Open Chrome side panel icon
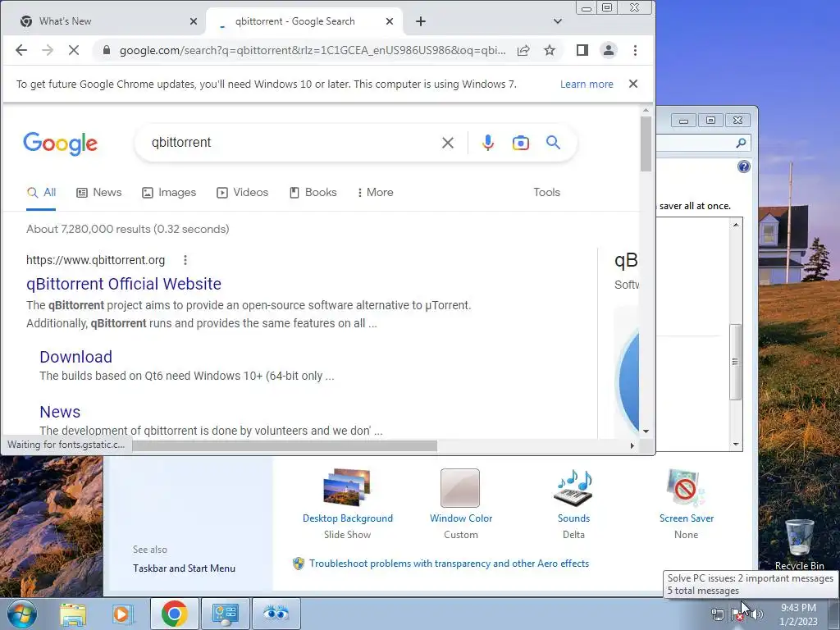 (x=582, y=50)
